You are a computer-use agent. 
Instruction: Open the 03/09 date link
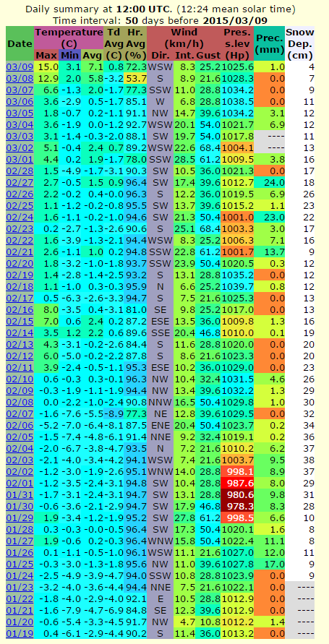[17, 66]
